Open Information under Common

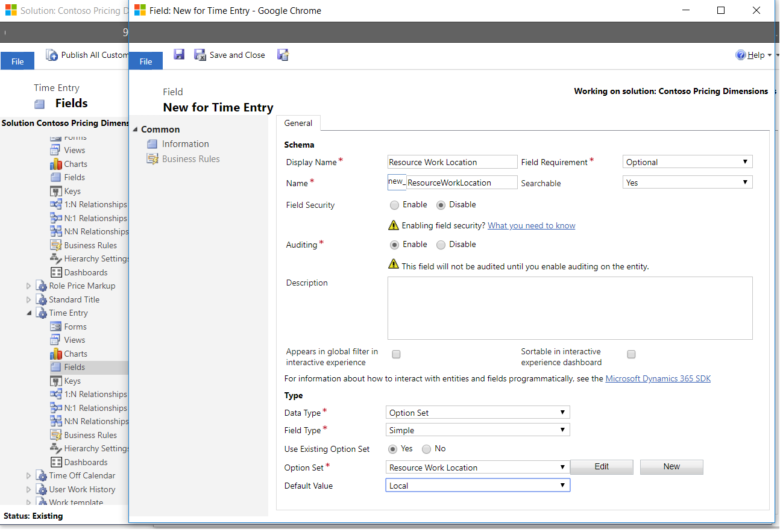(184, 144)
